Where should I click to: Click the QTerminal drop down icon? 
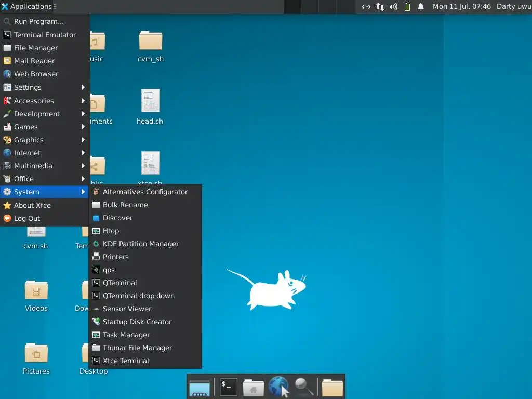click(96, 296)
